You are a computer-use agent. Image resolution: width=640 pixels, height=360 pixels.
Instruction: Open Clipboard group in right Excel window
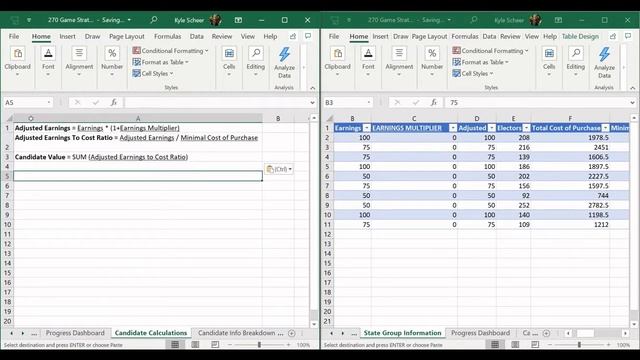338,62
